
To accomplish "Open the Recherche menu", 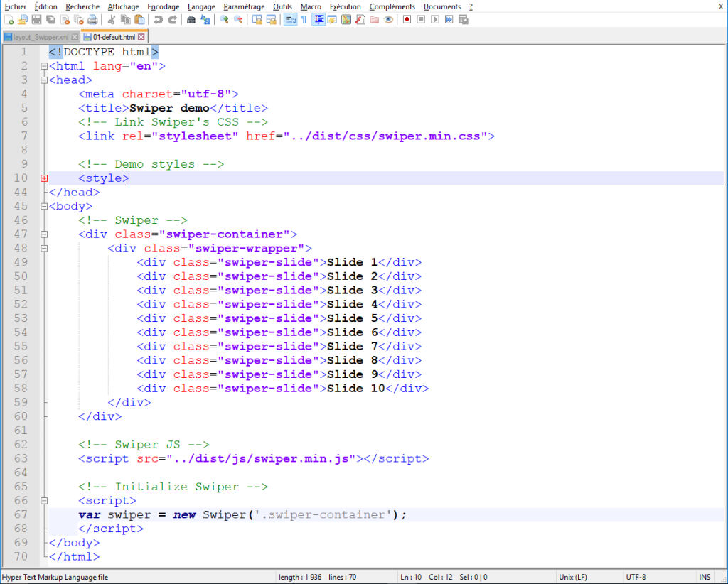I will (82, 6).
